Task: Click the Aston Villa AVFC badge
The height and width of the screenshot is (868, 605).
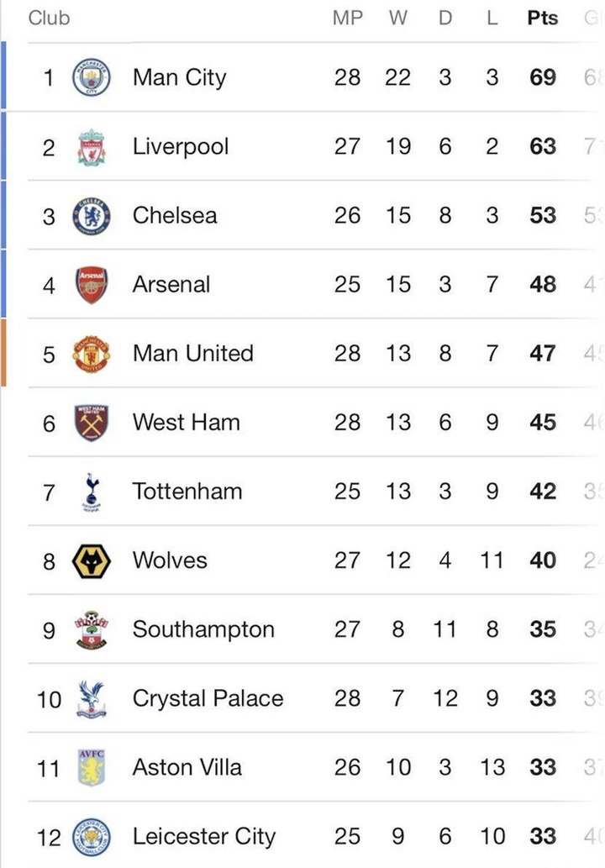Action: [x=92, y=767]
